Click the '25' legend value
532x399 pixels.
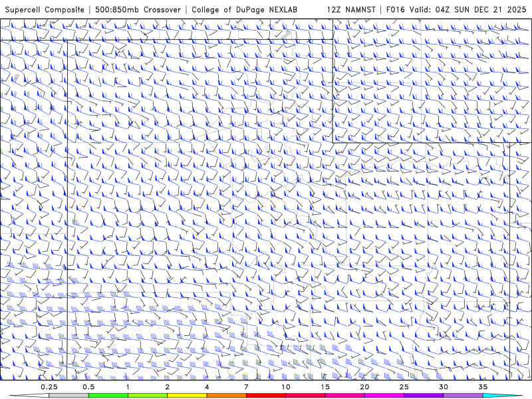(404, 387)
